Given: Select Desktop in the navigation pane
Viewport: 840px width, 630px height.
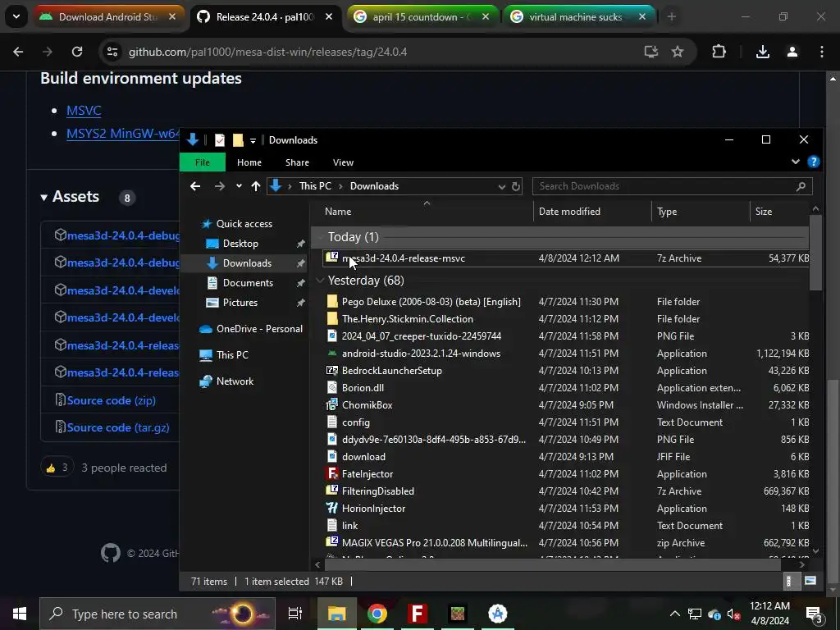Looking at the screenshot, I should pyautogui.click(x=240, y=243).
